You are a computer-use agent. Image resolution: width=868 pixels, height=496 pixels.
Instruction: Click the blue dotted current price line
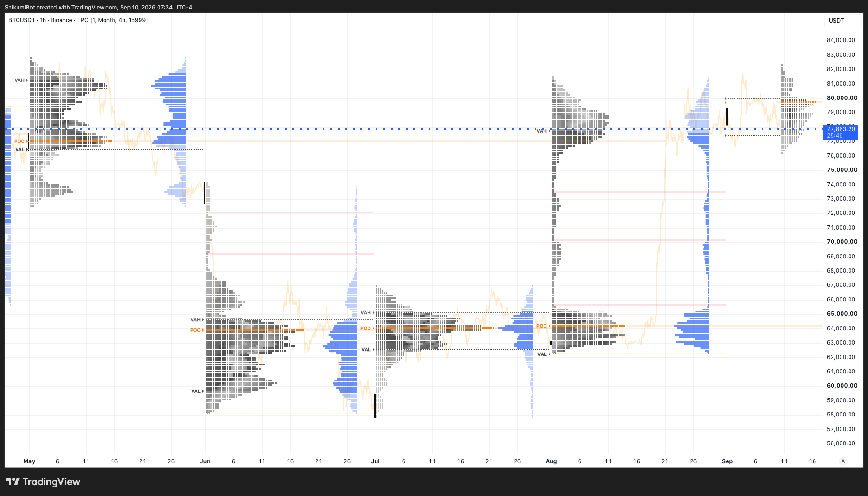pyautogui.click(x=414, y=129)
